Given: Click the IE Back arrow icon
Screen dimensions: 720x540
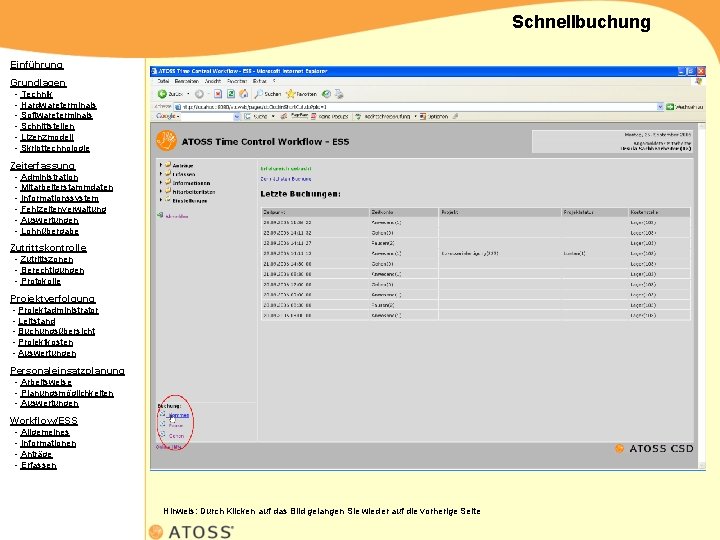Looking at the screenshot, I should pyautogui.click(x=162, y=94).
